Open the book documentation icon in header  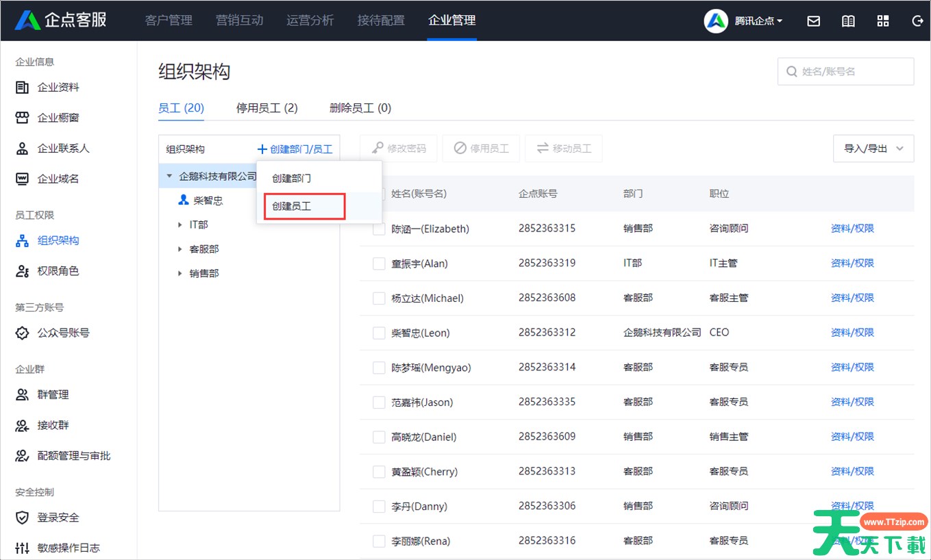tap(848, 21)
